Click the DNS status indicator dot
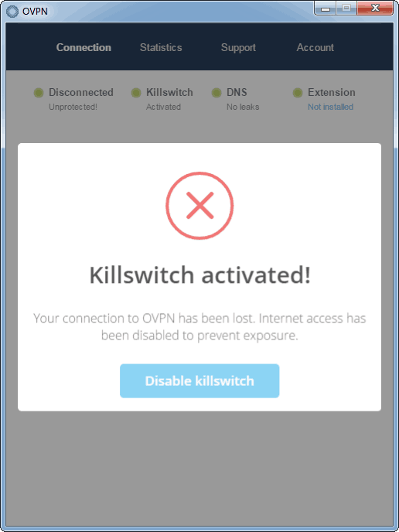Screen dimensions: 399x532 click(x=217, y=93)
